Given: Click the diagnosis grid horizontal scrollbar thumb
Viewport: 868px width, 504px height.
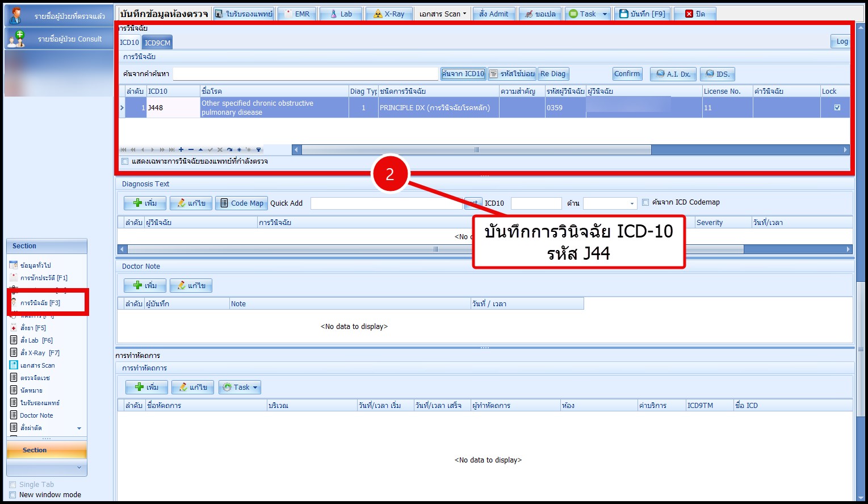Looking at the screenshot, I should pos(476,150).
